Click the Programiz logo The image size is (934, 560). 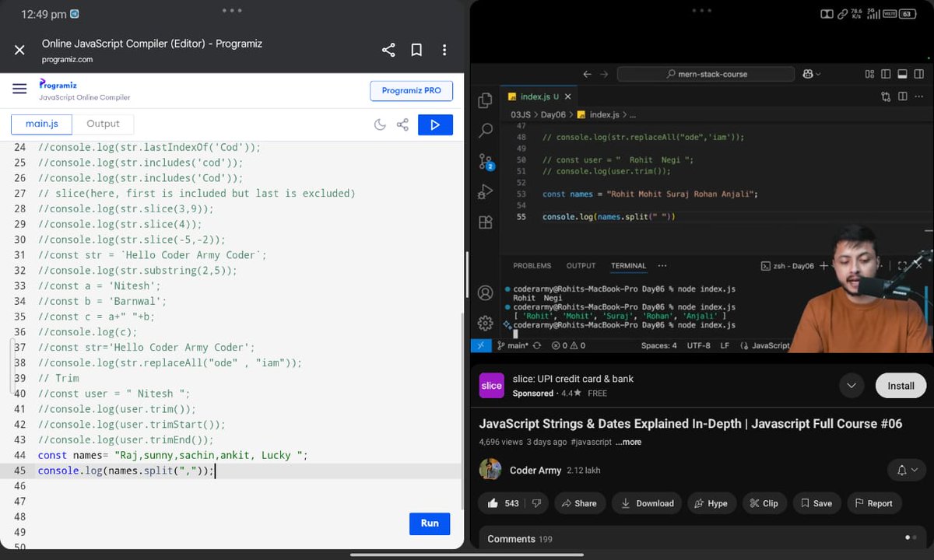58,84
